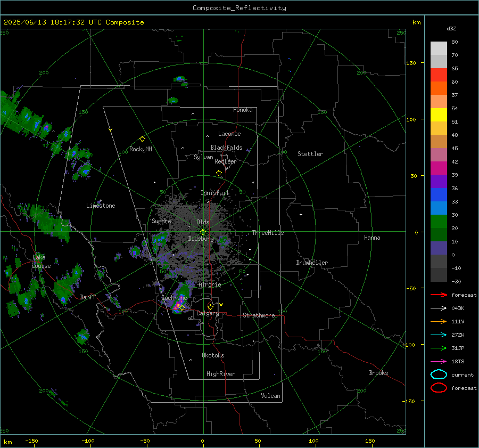The height and width of the screenshot is (448, 479).
Task: Click the dBZ legend heading
Action: tap(451, 29)
